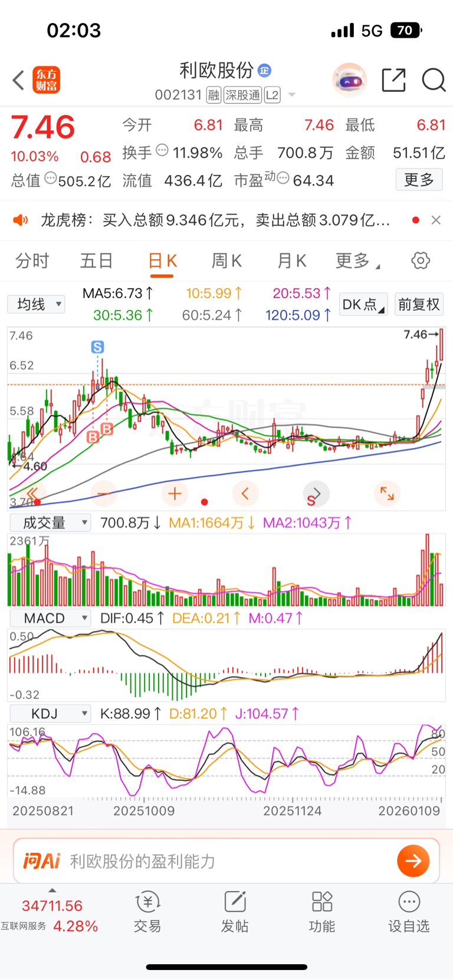
Task: Switch to the 月K tab
Action: click(x=292, y=260)
